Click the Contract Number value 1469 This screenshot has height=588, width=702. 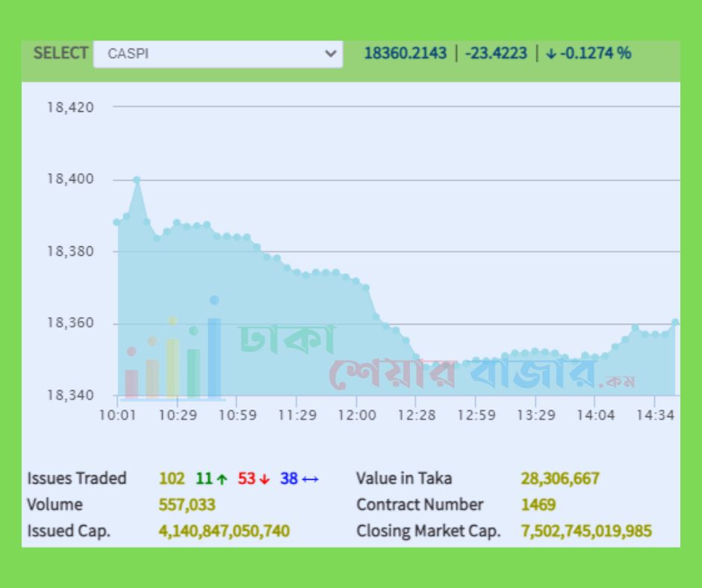pyautogui.click(x=538, y=505)
